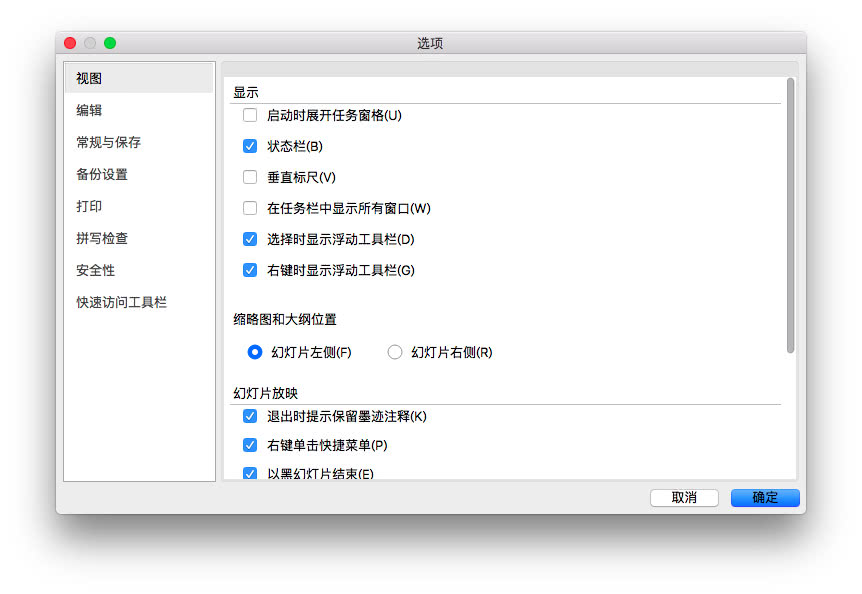Uncheck 退出时提示保留墨迹注释(K)
Screen dimensions: 862x594
point(250,416)
